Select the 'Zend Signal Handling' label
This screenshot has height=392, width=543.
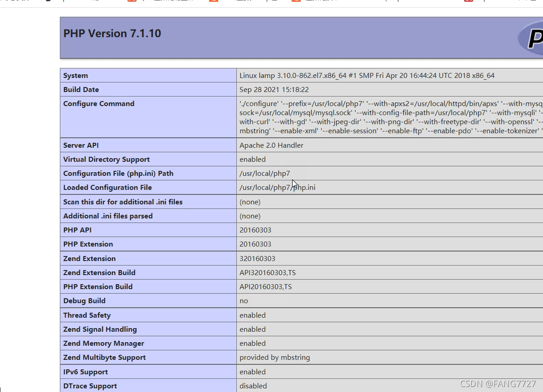pos(100,329)
